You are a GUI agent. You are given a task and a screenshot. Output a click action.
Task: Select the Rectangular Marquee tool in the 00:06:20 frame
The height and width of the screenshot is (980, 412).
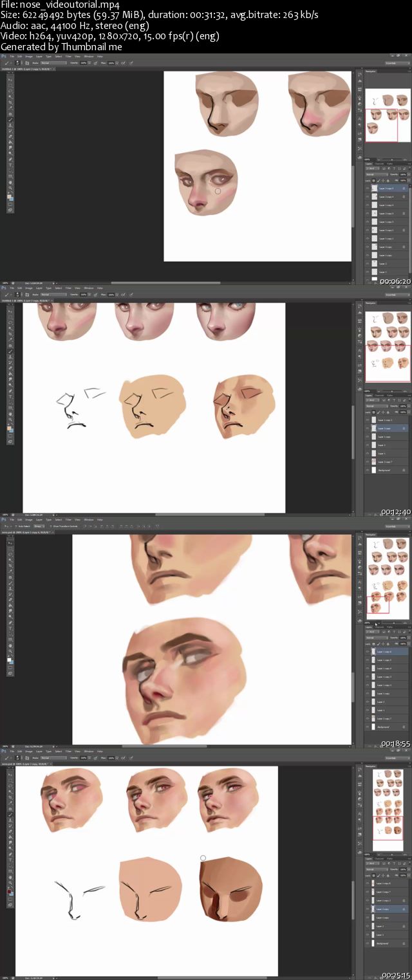point(10,85)
